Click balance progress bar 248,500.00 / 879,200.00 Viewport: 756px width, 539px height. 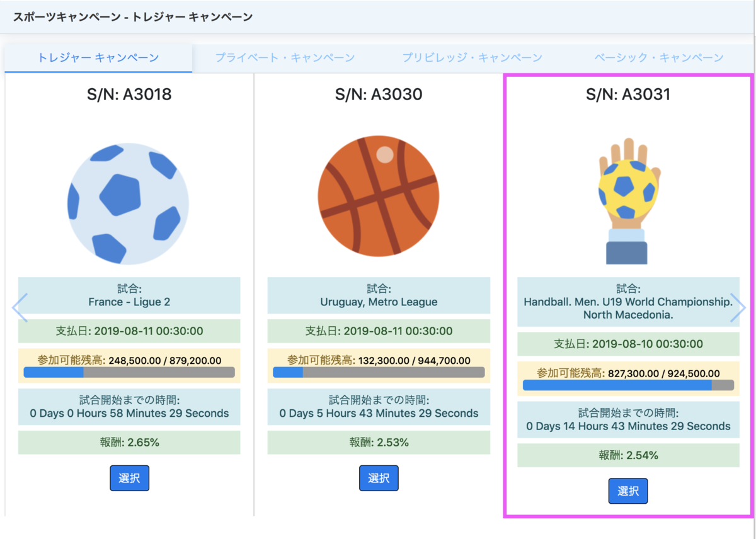point(129,372)
